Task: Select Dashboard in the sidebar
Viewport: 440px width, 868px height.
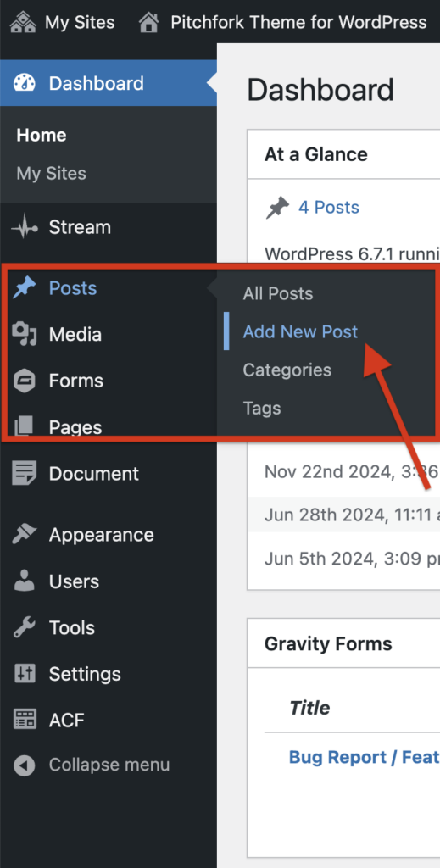Action: tap(96, 84)
